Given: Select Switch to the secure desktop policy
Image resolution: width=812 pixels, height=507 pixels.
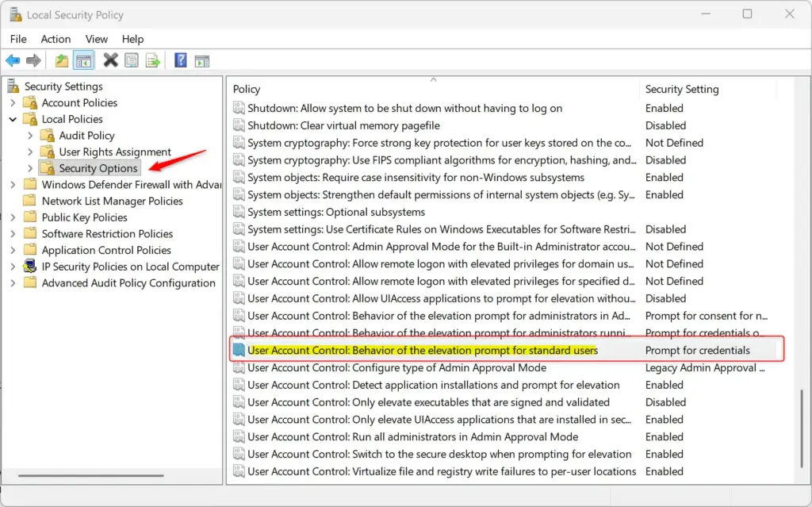Looking at the screenshot, I should point(439,454).
